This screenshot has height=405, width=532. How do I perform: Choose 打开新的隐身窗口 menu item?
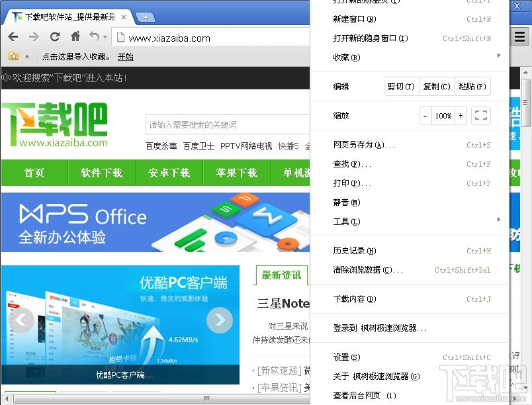[x=410, y=38]
